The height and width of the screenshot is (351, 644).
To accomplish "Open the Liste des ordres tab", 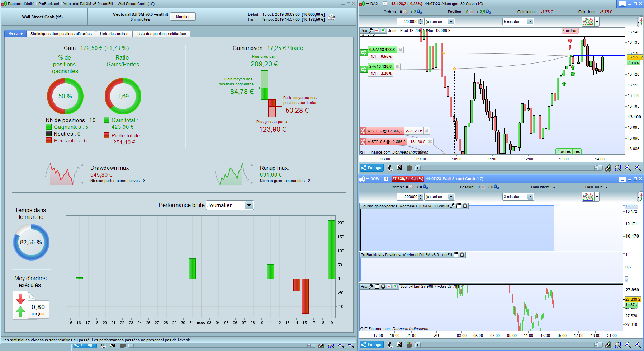I will pos(114,34).
